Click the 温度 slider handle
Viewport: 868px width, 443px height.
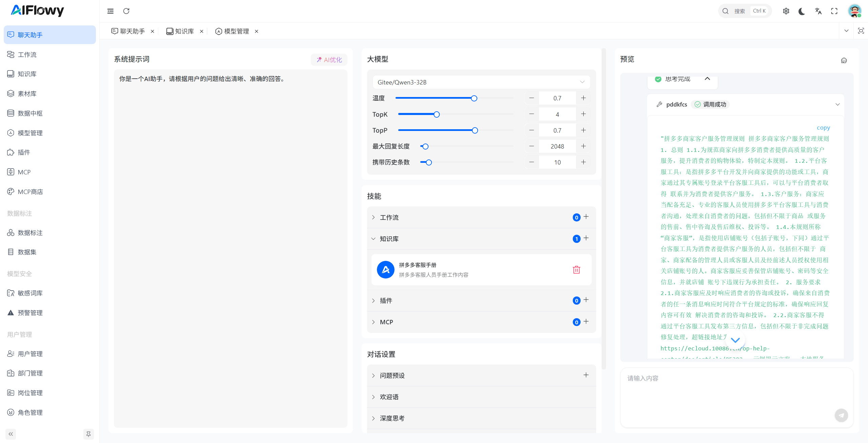[474, 98]
